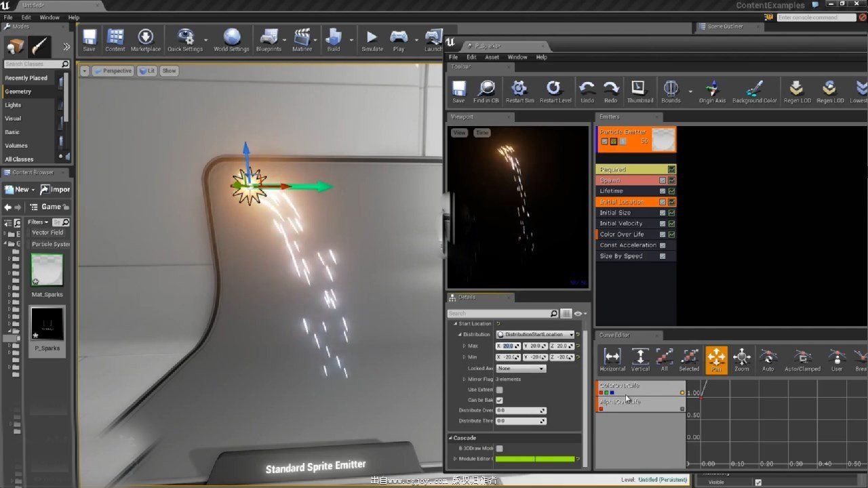The image size is (868, 488).
Task: Open the Distribution type dropdown
Action: 535,334
